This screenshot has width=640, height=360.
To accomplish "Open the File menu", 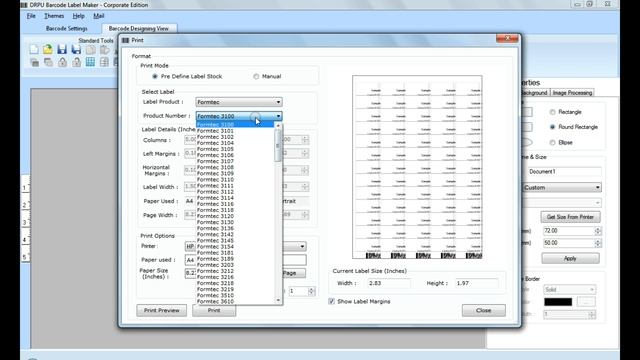I will pos(31,16).
